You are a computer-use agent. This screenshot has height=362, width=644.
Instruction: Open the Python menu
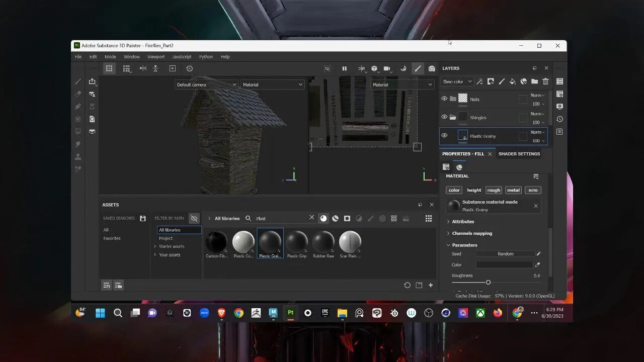point(206,57)
